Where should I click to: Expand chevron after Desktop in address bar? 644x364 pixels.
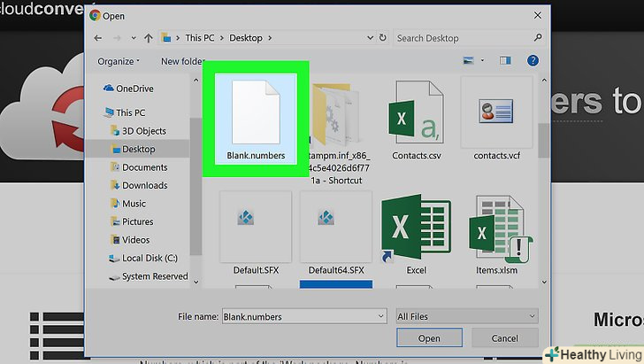pos(270,38)
